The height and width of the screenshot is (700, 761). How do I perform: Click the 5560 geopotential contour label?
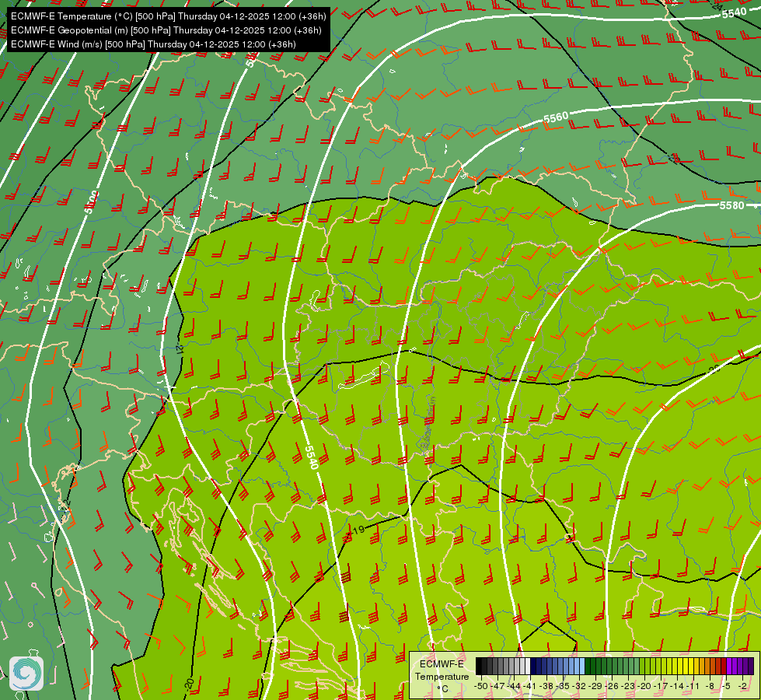[556, 117]
